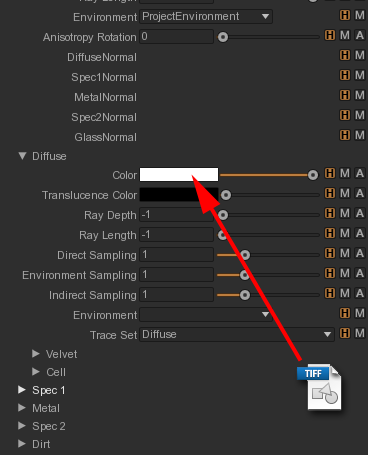Expand the Velvet section
Screen dimensions: 368x455
click(36, 354)
